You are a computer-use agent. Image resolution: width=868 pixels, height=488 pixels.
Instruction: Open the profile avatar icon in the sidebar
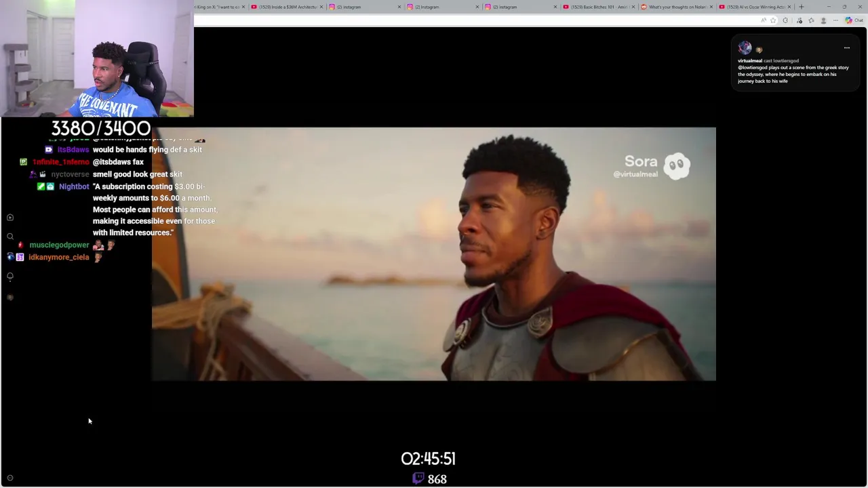coord(10,298)
